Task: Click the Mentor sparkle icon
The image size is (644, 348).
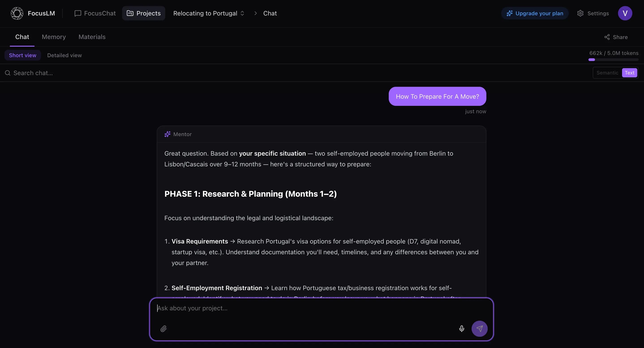Action: [x=167, y=134]
